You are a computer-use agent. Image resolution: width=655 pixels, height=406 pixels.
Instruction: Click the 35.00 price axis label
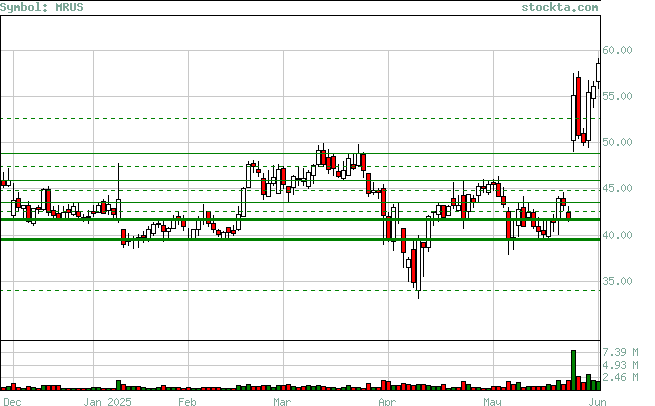[617, 281]
